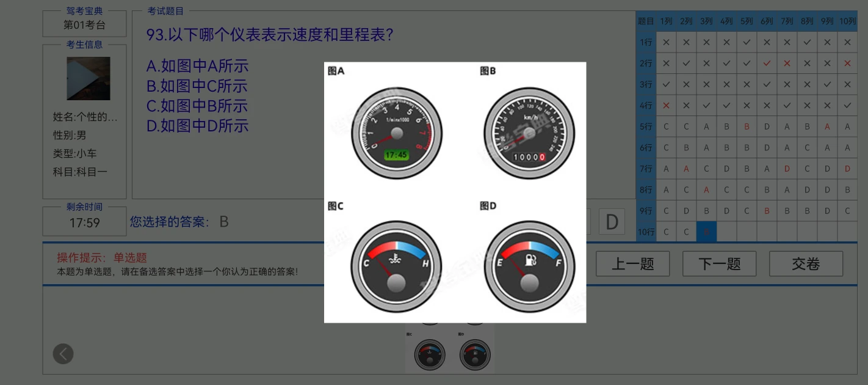Go to next question with 下一题
The width and height of the screenshot is (868, 385).
(719, 264)
